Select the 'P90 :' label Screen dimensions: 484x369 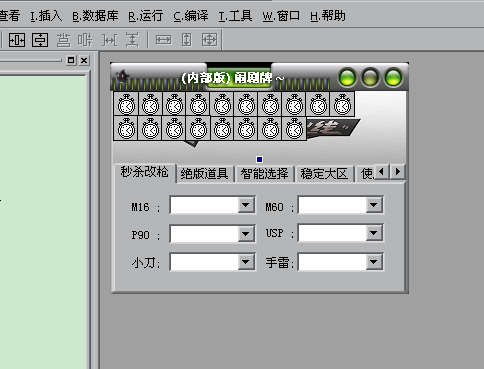click(146, 235)
